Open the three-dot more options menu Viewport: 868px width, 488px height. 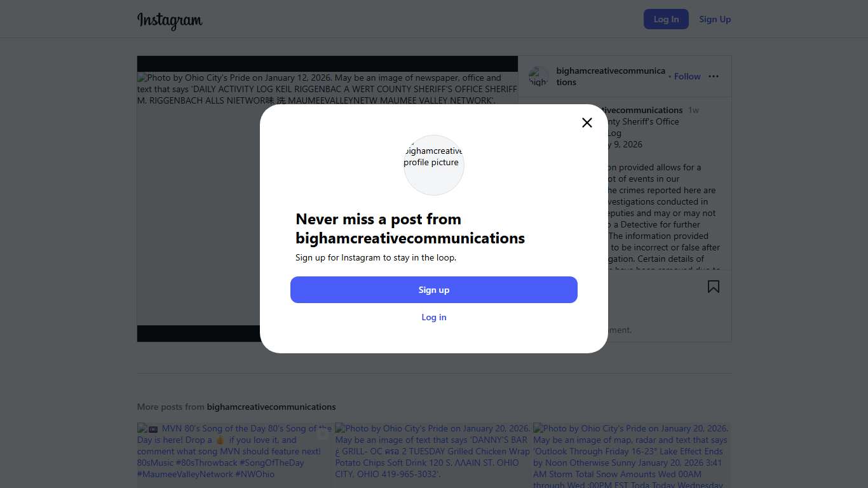click(x=714, y=76)
